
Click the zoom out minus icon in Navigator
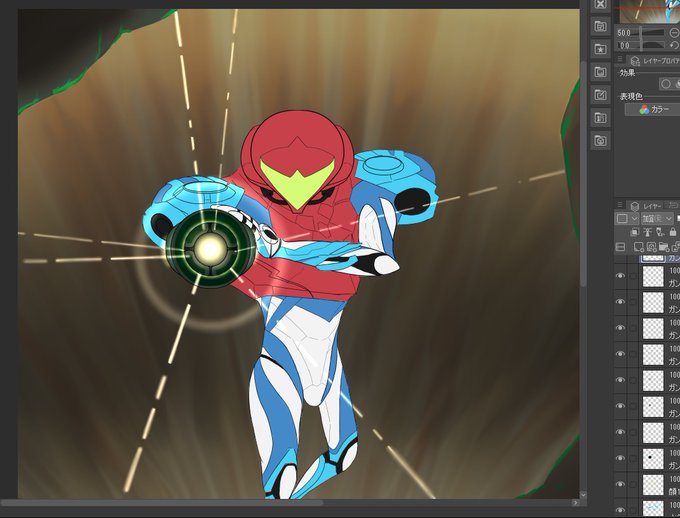tap(673, 33)
